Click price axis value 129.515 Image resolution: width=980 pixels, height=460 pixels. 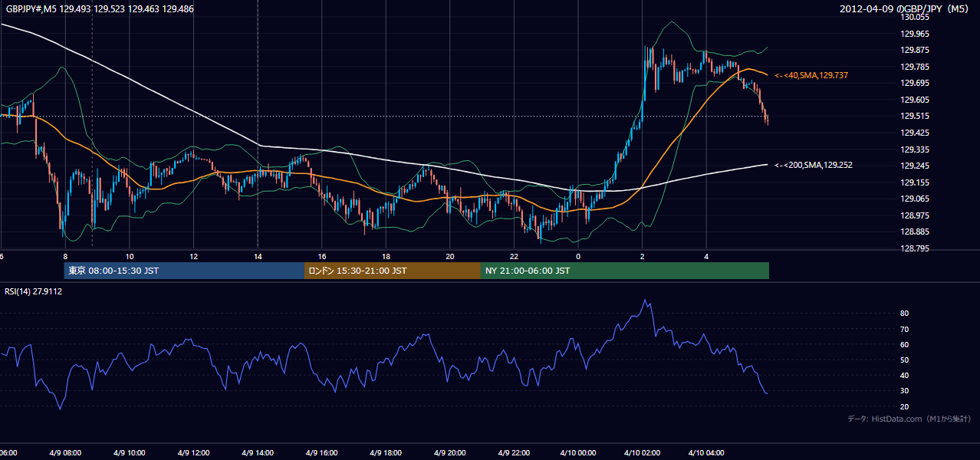coord(916,116)
